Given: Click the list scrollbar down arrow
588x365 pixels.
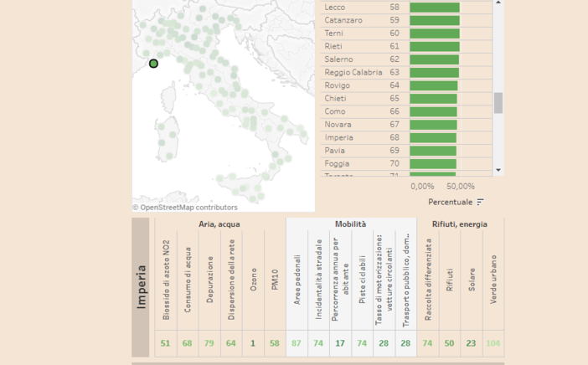Looking at the screenshot, I should [498, 170].
